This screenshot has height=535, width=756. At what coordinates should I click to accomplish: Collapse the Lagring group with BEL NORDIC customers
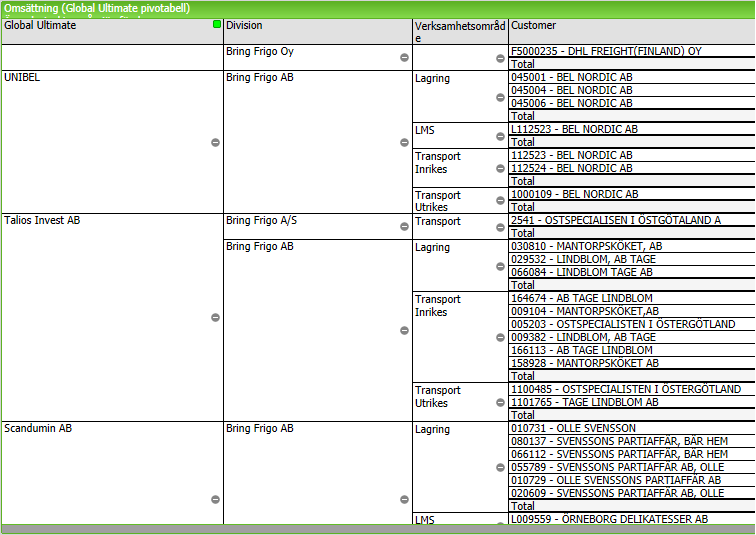[500, 97]
